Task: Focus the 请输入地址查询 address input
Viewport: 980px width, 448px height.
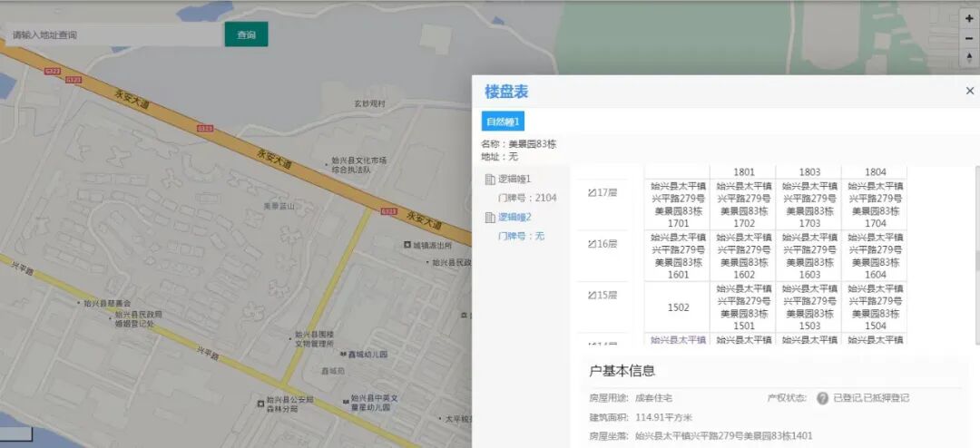Action: click(x=115, y=34)
